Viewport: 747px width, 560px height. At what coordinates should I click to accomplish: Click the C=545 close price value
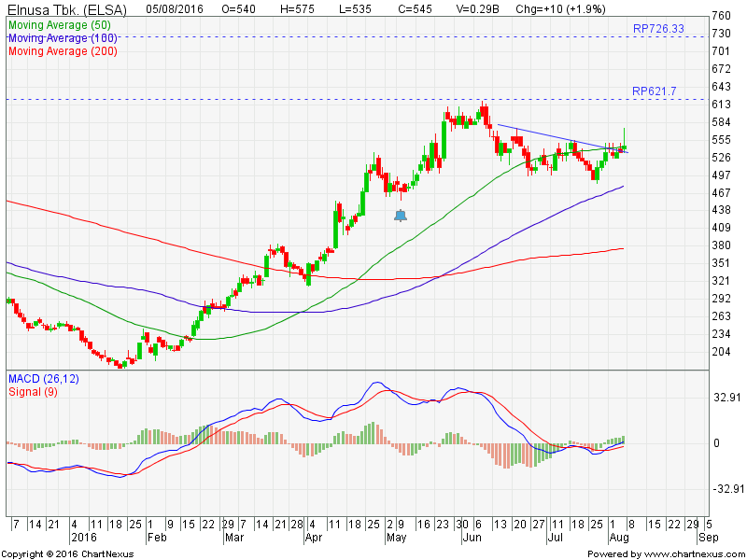[416, 9]
